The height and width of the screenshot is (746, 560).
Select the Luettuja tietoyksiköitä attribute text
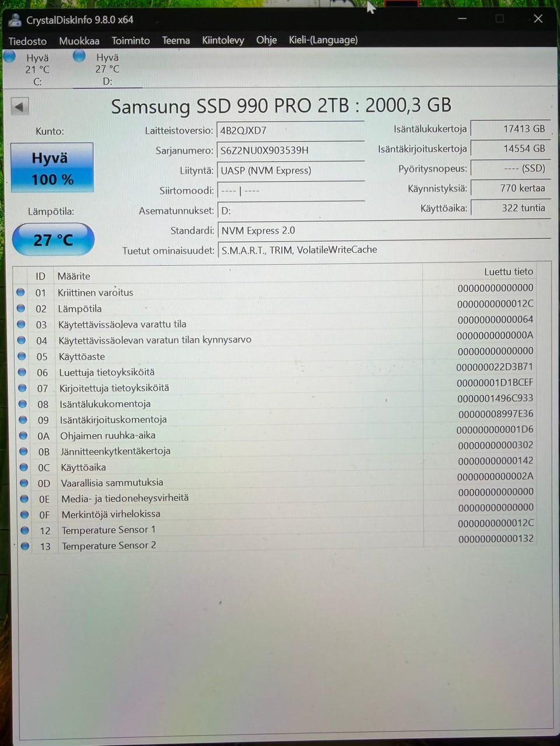coord(107,372)
